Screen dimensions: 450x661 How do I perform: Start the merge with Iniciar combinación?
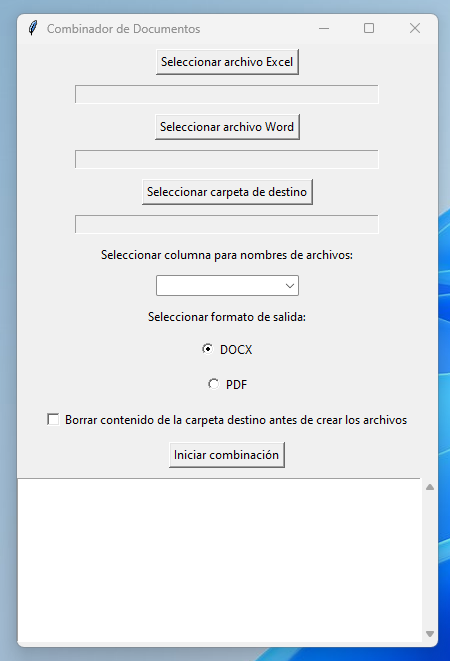click(227, 455)
